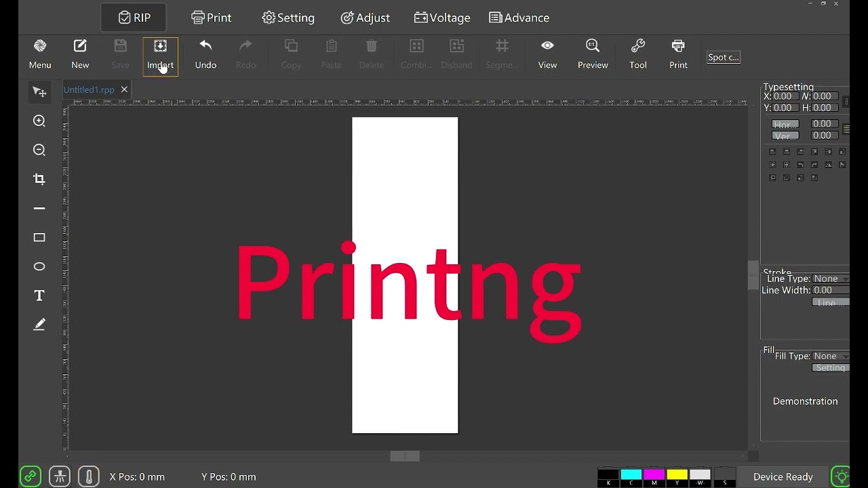Click the yellow Y ink swatch
The height and width of the screenshot is (488, 868).
click(x=677, y=477)
